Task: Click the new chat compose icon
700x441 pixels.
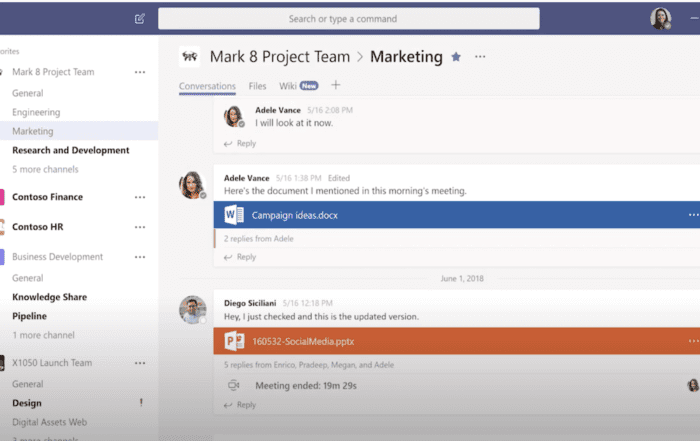Action: (x=140, y=19)
